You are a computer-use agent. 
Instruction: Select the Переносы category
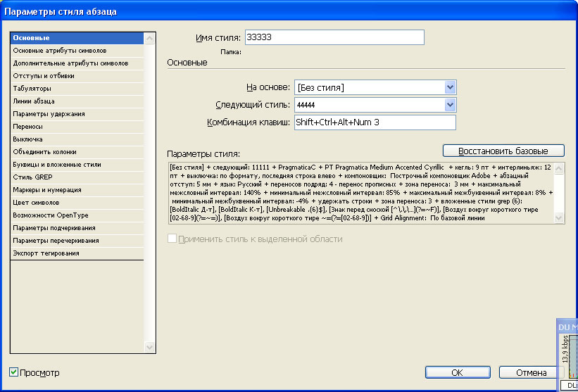pyautogui.click(x=77, y=127)
